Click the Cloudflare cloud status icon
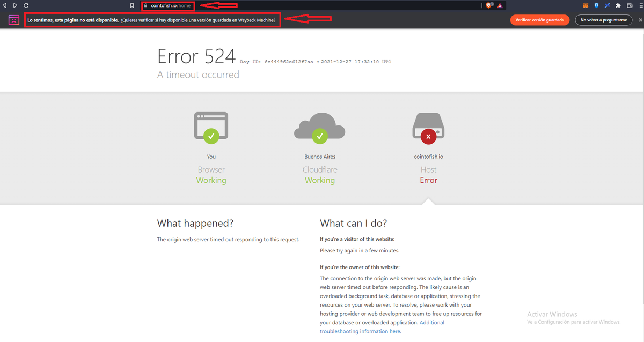Screen dimensions: 644x342 coord(320,128)
